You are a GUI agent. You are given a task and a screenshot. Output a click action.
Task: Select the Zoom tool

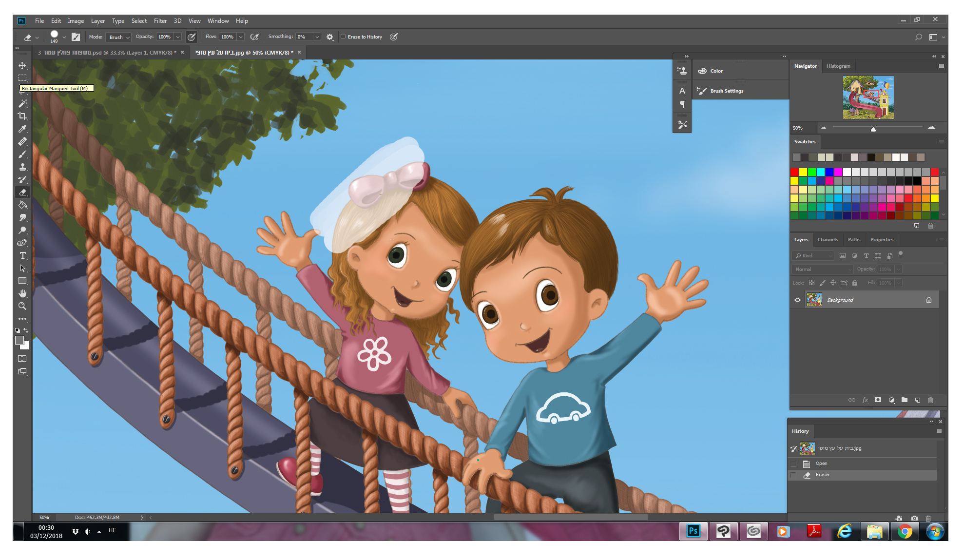(22, 306)
